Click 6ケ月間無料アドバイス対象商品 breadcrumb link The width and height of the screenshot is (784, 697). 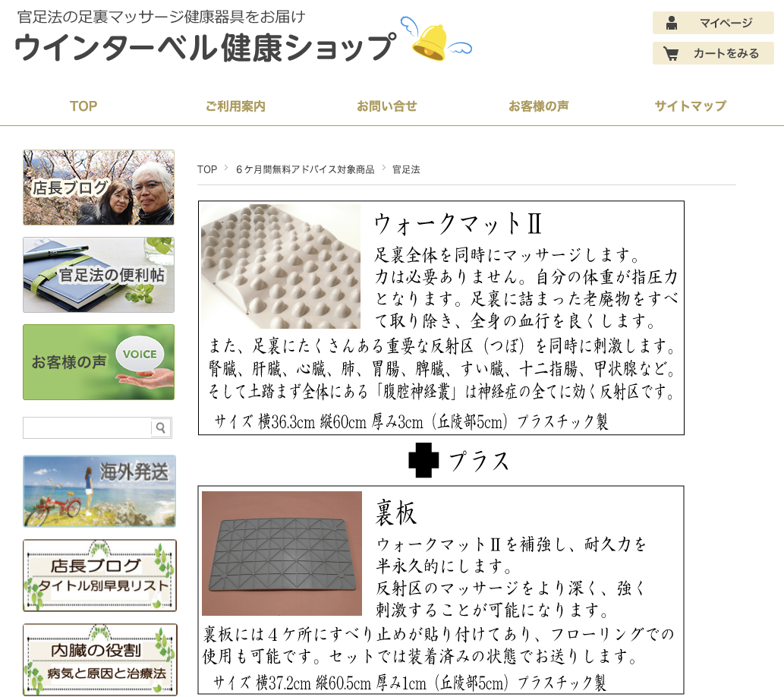coord(305,169)
